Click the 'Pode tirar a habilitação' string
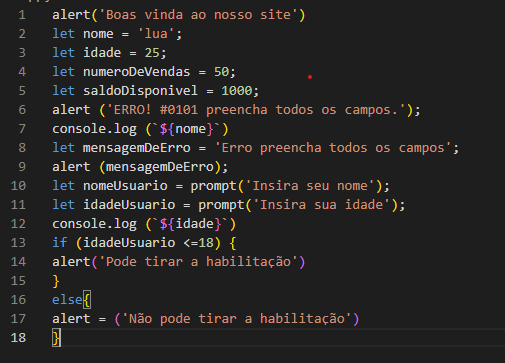The image size is (505, 363). (x=198, y=262)
